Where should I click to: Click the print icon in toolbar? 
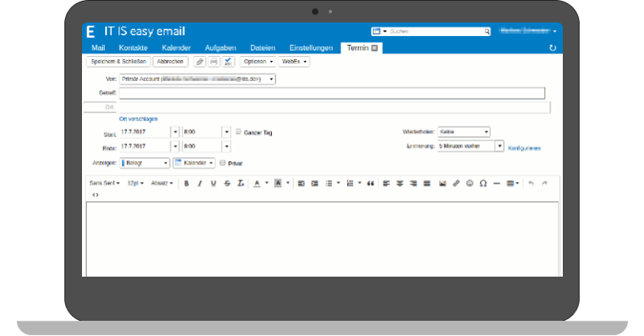point(213,62)
